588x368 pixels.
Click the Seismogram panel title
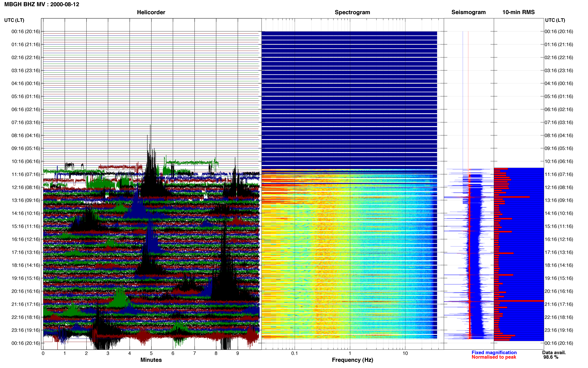pyautogui.click(x=468, y=12)
